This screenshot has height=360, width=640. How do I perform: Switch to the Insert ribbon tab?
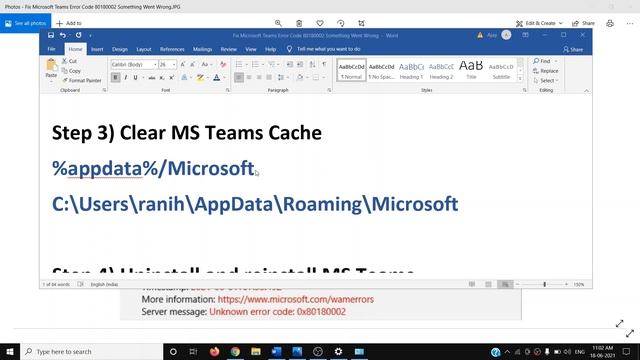click(x=97, y=49)
